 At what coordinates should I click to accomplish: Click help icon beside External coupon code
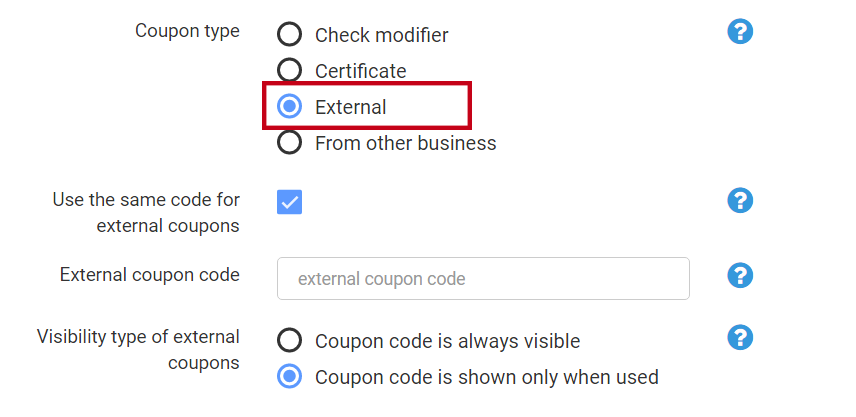(x=740, y=275)
